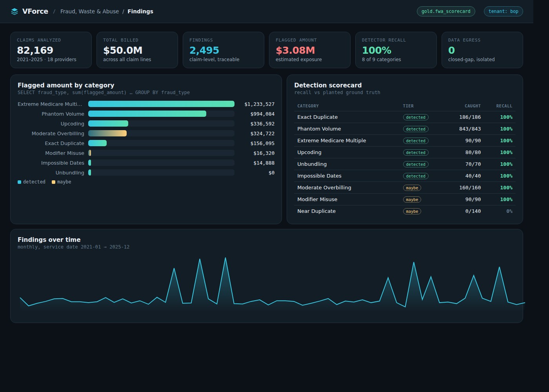
Task: Sort by the RECALL column header
Action: click(x=504, y=106)
